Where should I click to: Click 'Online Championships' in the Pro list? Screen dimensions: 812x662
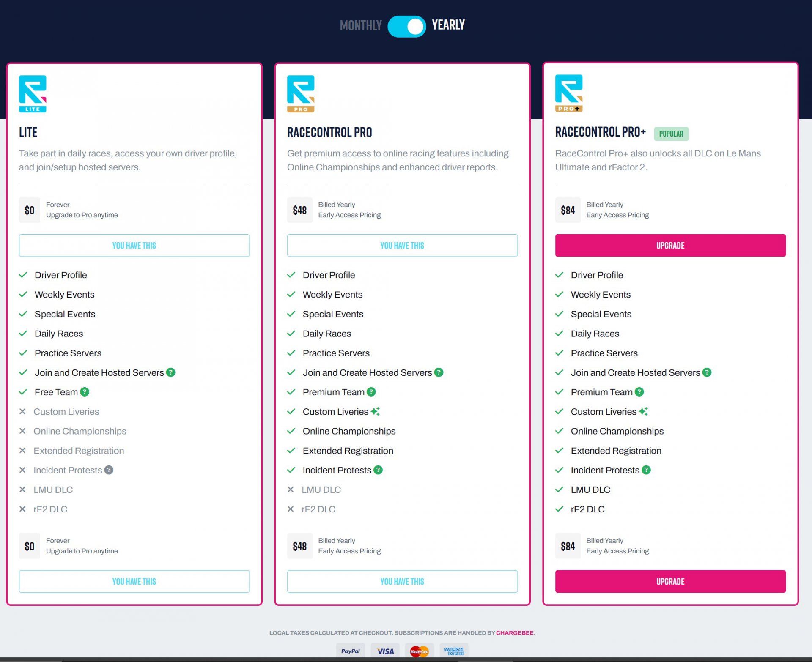click(349, 431)
